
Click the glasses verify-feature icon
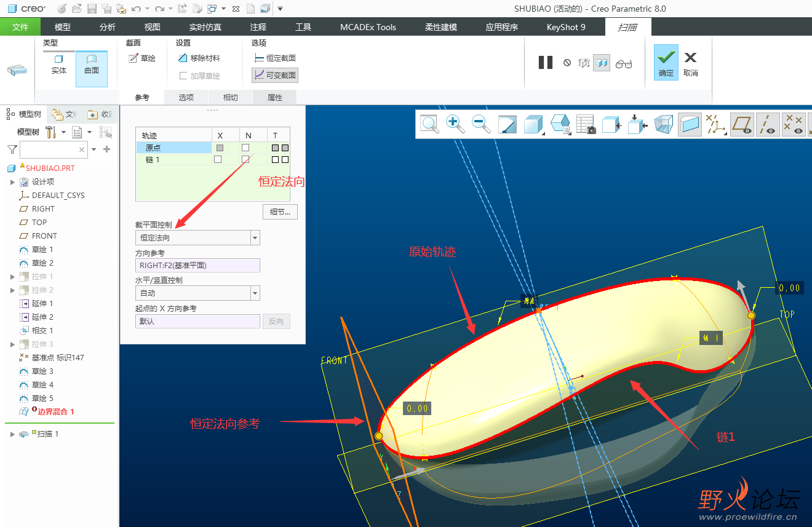click(x=624, y=63)
